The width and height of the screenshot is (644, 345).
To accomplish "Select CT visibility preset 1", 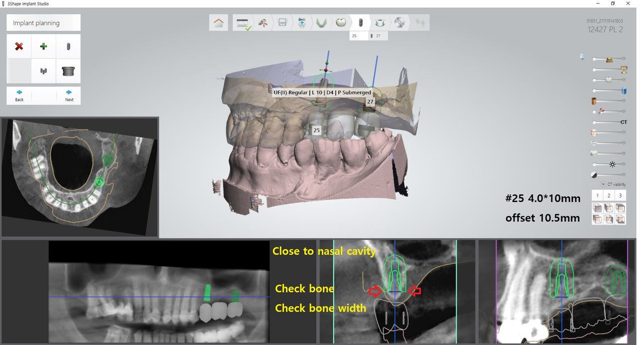I will [597, 195].
